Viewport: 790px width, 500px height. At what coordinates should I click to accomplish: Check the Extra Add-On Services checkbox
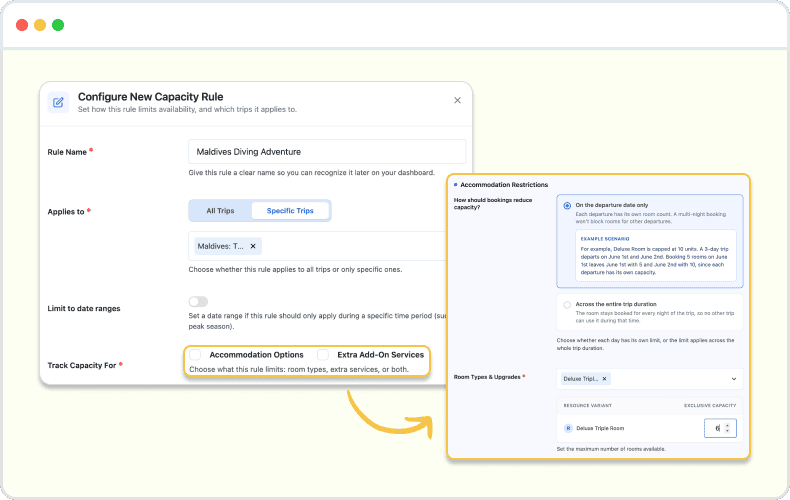pos(323,355)
